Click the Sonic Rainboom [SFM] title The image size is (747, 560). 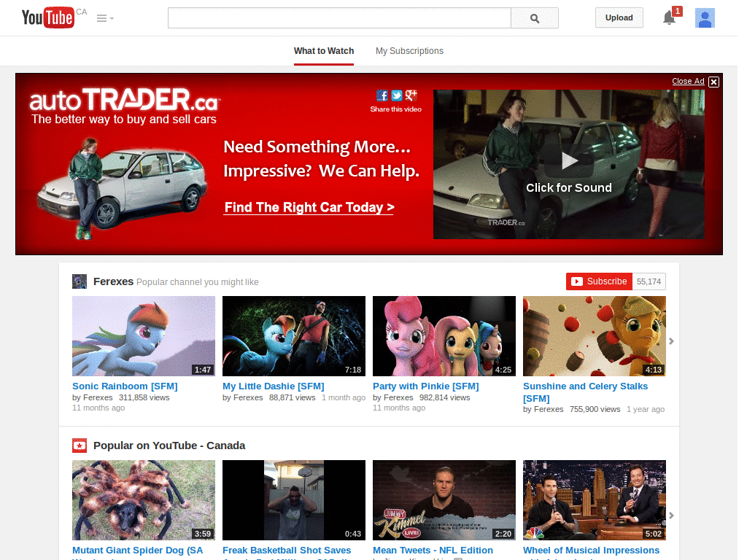pos(125,386)
